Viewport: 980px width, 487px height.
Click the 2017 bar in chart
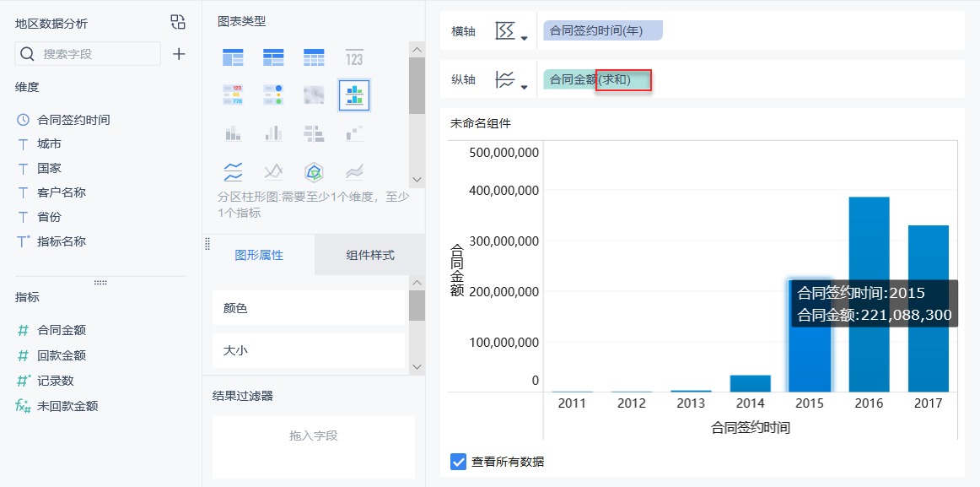coord(928,309)
